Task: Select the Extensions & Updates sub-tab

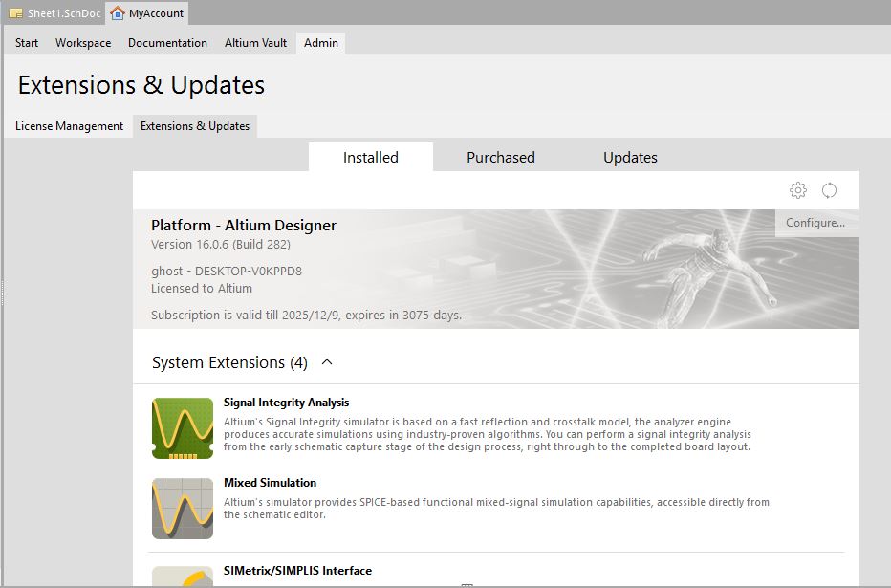Action: pyautogui.click(x=195, y=126)
